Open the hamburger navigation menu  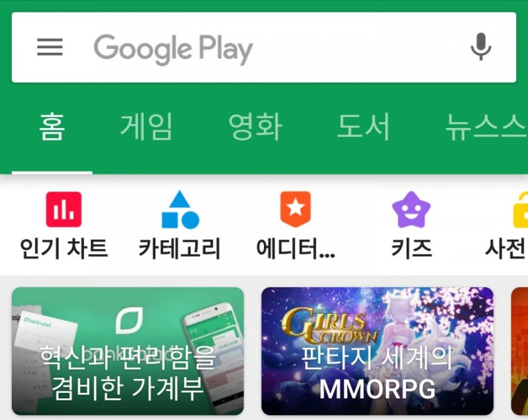tap(50, 47)
